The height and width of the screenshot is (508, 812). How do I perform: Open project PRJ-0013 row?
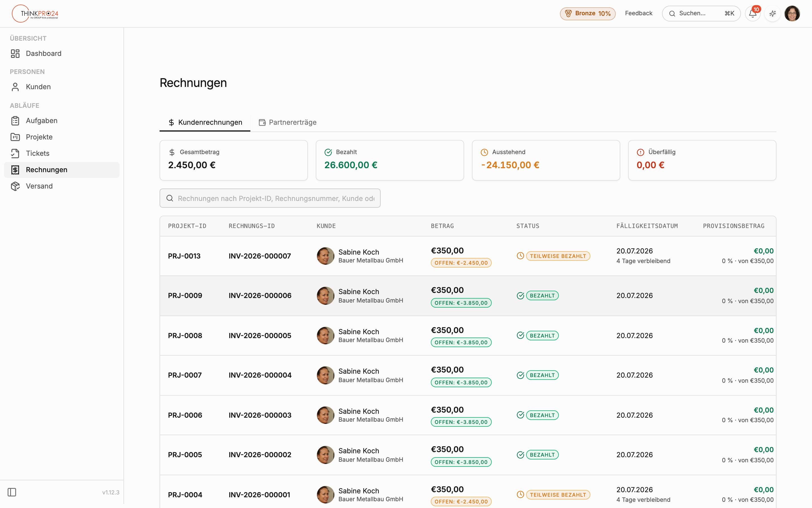(x=468, y=256)
